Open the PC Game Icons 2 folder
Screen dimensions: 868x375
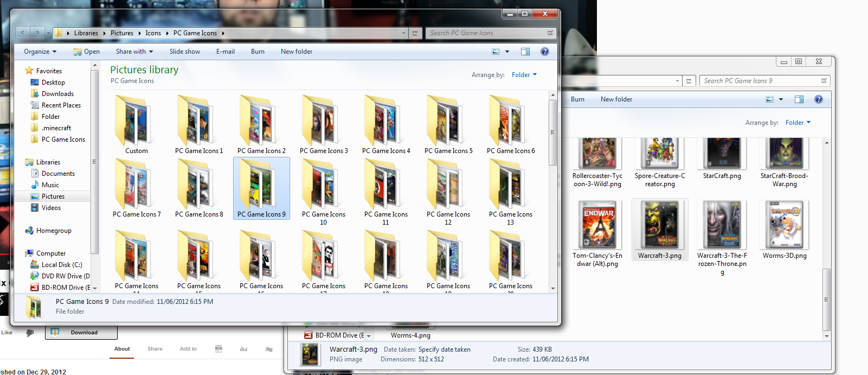(261, 125)
